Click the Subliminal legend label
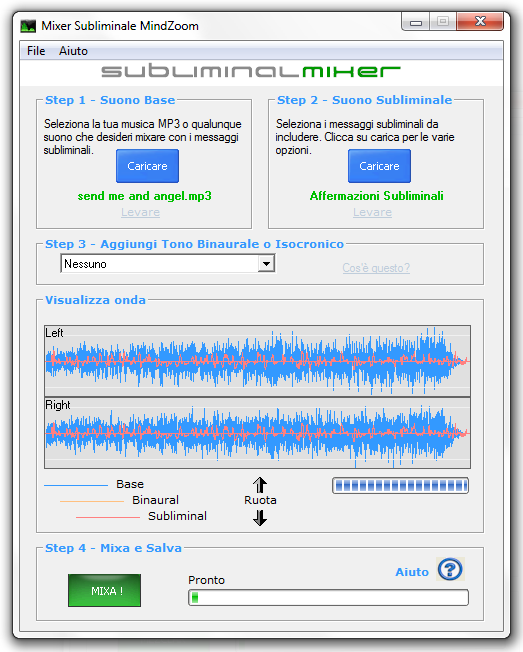Screen dimensions: 523x652 point(178,516)
